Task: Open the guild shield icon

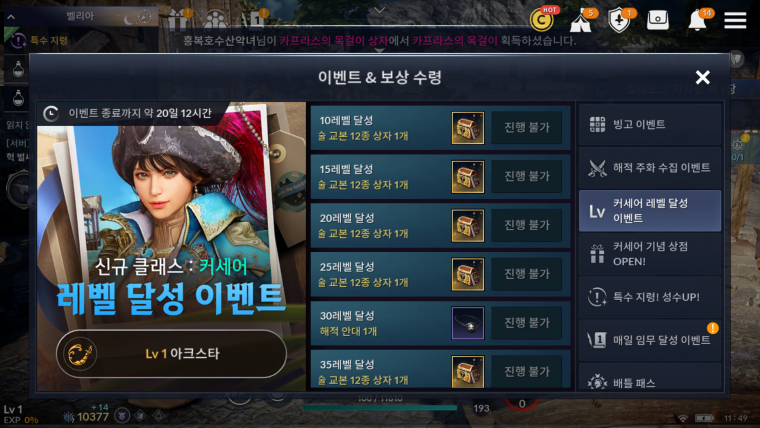Action: click(620, 21)
